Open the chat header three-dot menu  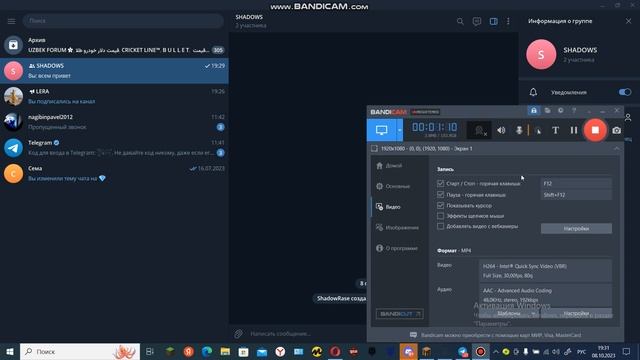pyautogui.click(x=508, y=21)
